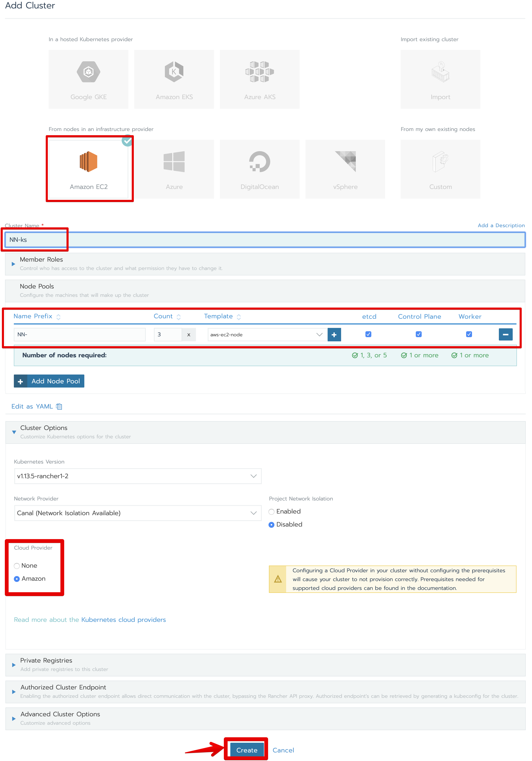The height and width of the screenshot is (761, 532).
Task: Click the Import existing cluster icon
Action: tap(440, 72)
